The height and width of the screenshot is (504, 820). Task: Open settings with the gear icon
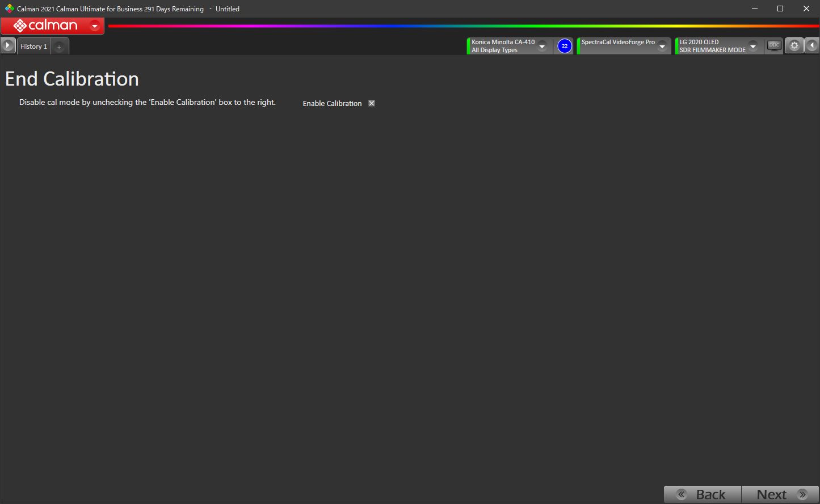pos(794,46)
